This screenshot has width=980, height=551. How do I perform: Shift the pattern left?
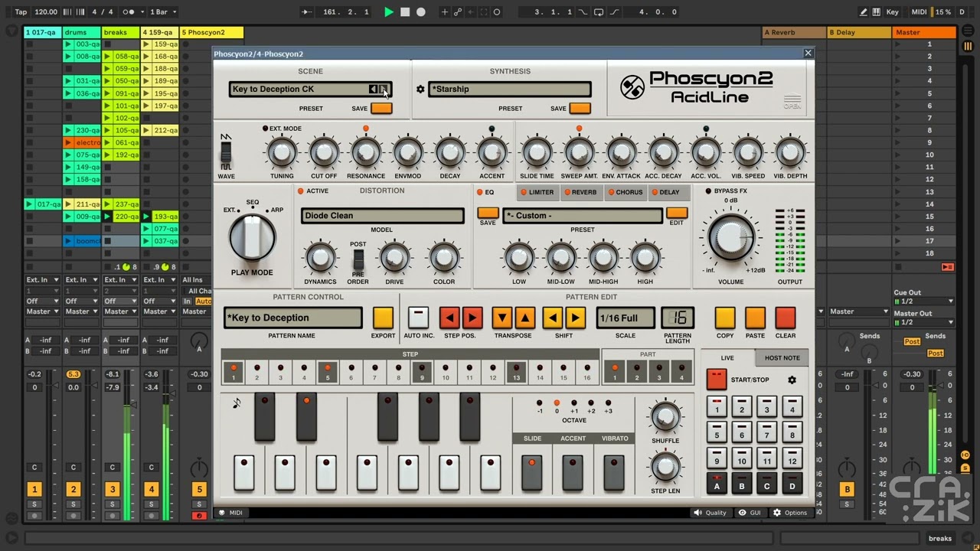coord(553,318)
